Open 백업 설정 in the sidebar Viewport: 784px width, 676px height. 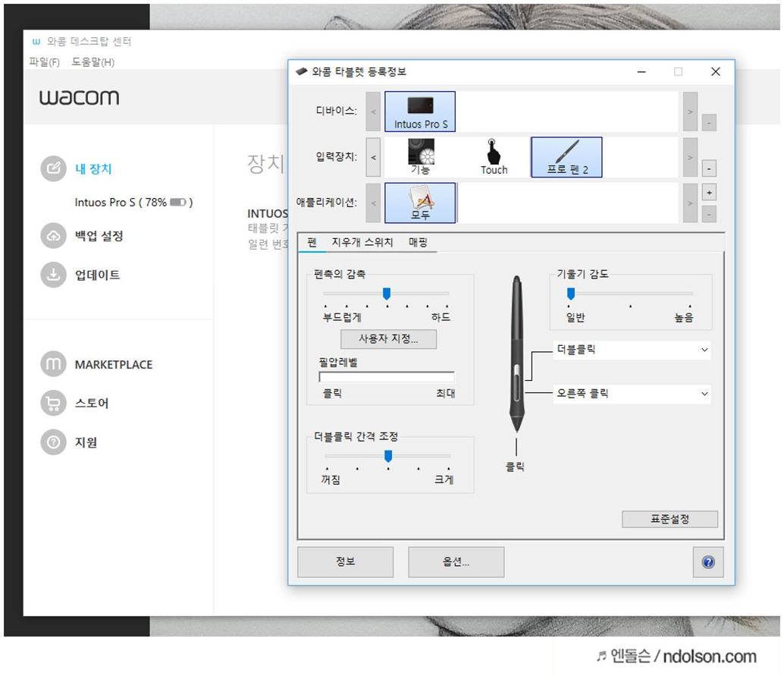pos(99,236)
